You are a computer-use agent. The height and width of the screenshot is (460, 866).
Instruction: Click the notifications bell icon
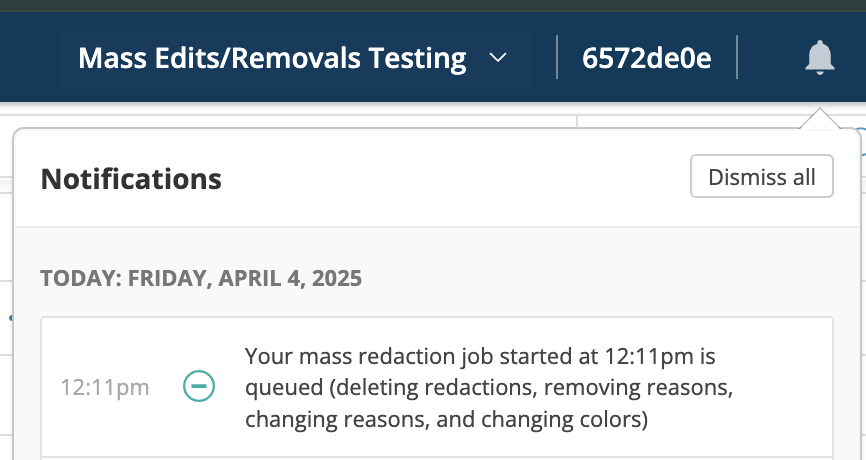tap(820, 57)
